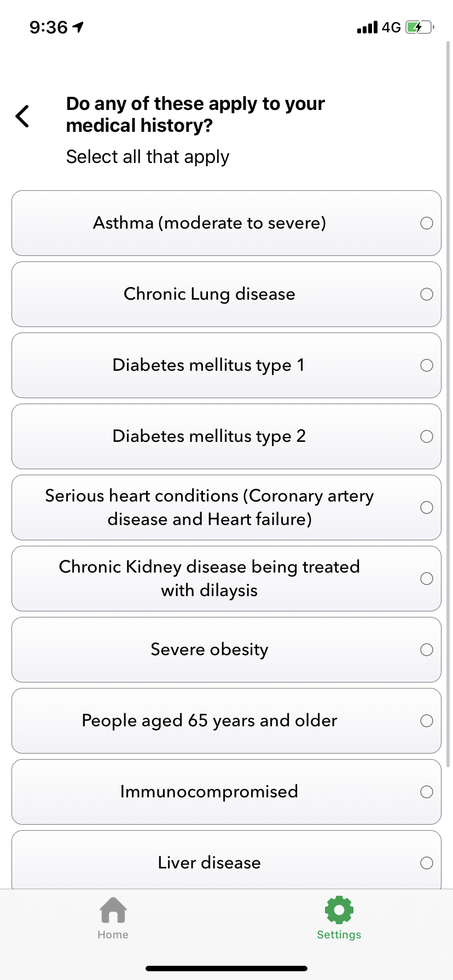Tap the back arrow icon
The width and height of the screenshot is (453, 980).
click(22, 116)
